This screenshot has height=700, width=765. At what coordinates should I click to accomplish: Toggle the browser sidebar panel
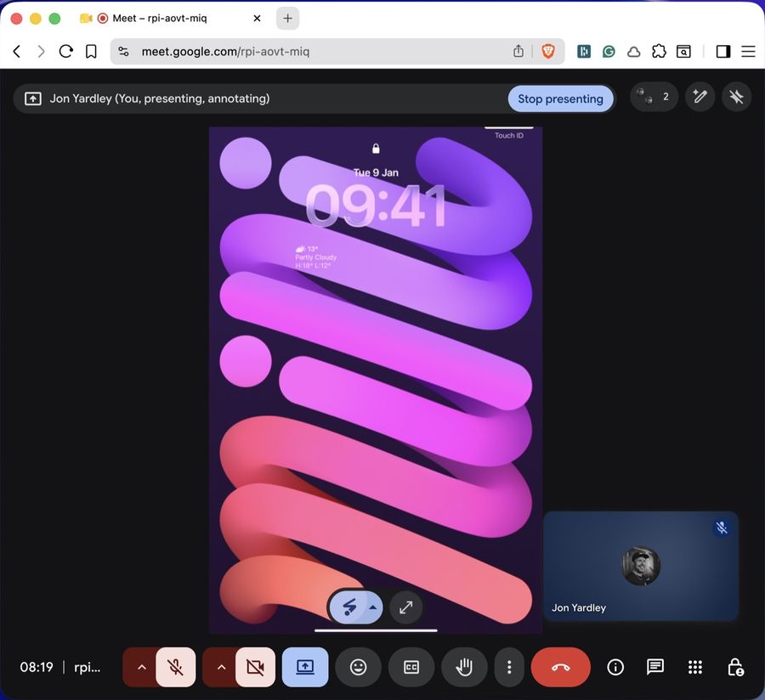[723, 51]
